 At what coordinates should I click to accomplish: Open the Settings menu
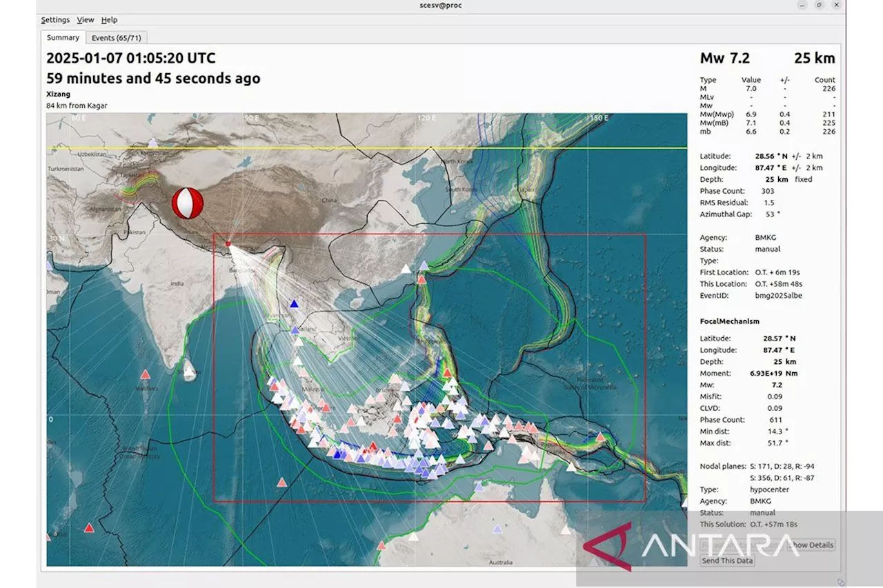[x=55, y=20]
